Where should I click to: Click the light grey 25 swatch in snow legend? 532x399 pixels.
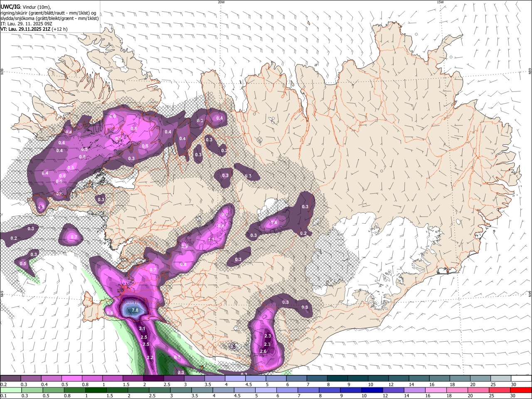click(501, 379)
